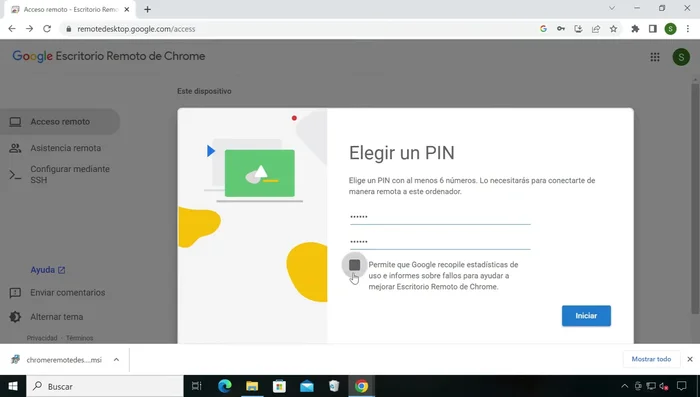Click the address bar URL

click(x=136, y=29)
